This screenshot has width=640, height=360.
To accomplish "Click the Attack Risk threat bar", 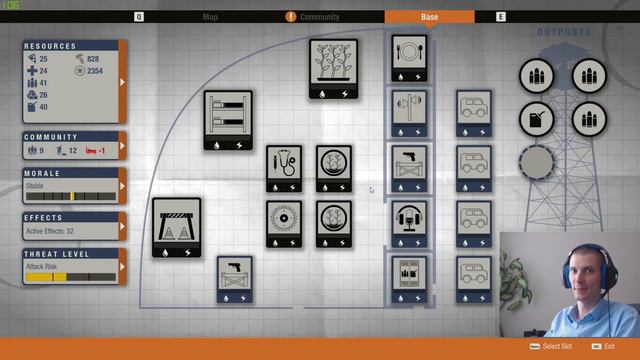I will (x=71, y=277).
